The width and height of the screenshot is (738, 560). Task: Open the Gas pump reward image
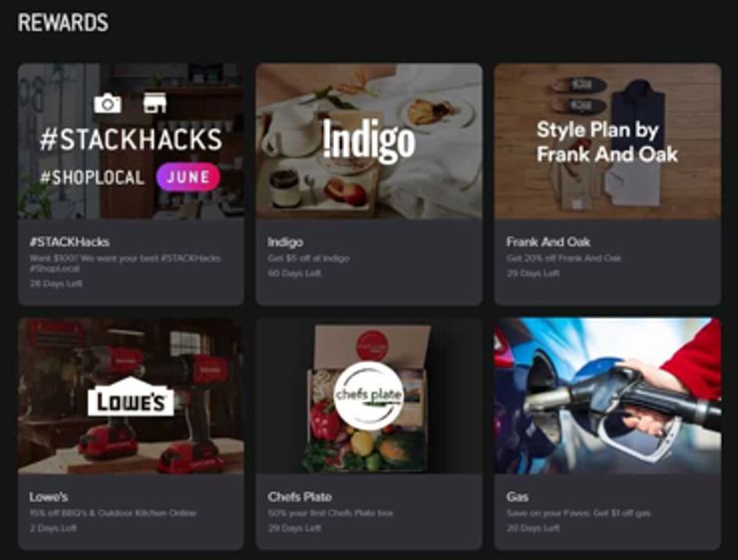click(x=607, y=396)
